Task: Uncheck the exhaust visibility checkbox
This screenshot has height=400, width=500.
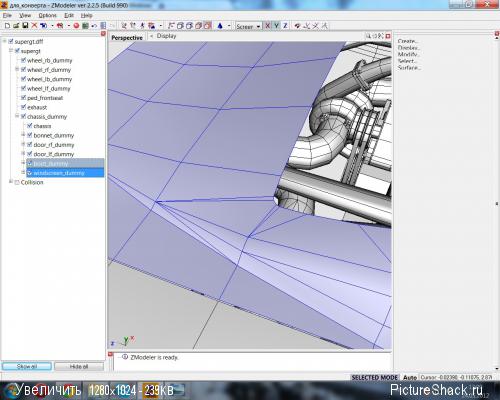Action: point(23,107)
